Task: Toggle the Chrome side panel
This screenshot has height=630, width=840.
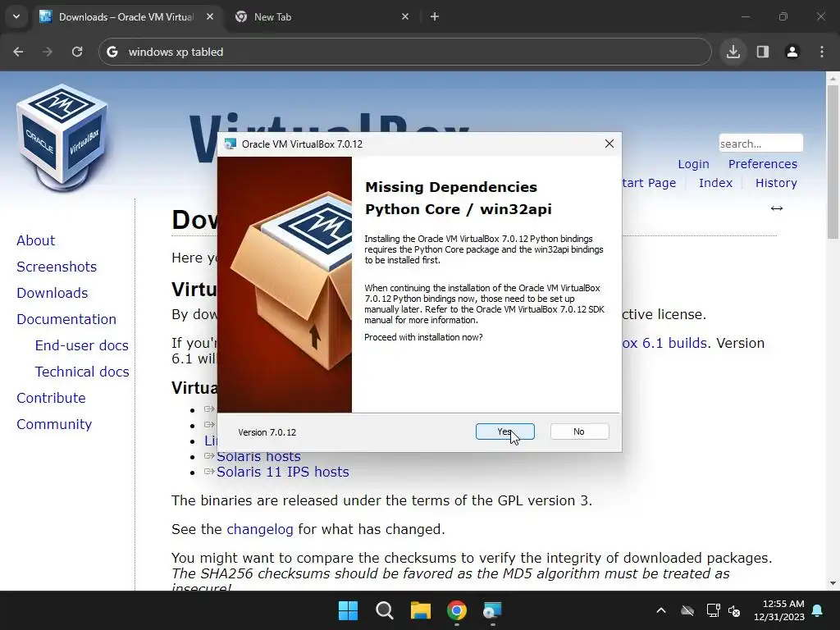Action: pyautogui.click(x=762, y=52)
